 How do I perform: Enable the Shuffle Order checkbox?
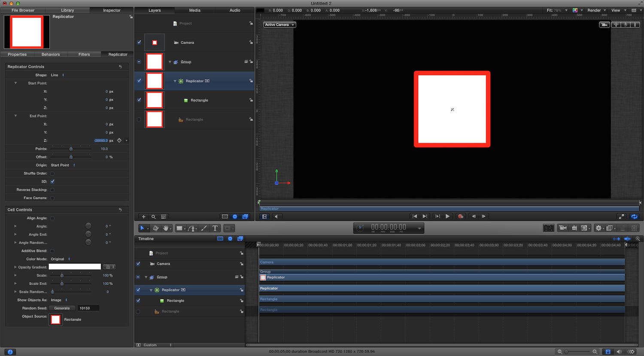point(52,173)
